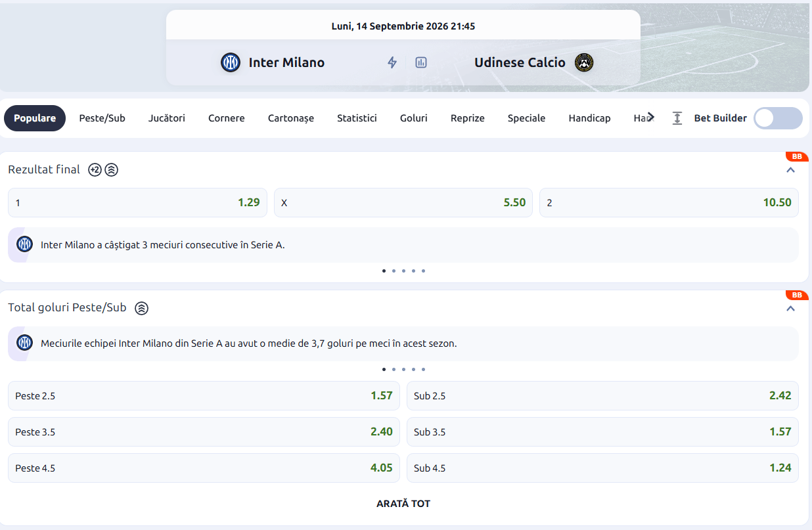
Task: Click the Inter Milano team name
Action: [x=286, y=62]
